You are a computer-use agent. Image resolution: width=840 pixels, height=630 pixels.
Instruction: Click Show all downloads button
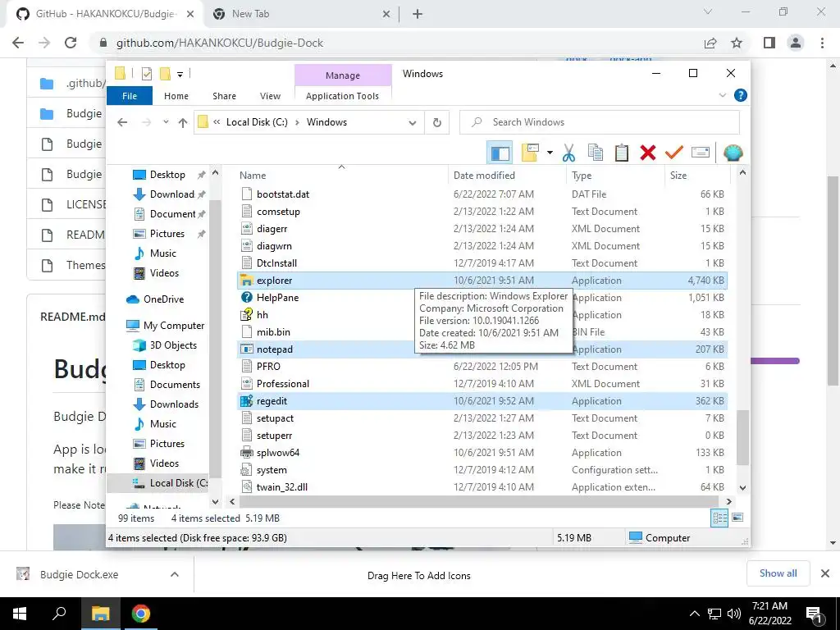[778, 573]
